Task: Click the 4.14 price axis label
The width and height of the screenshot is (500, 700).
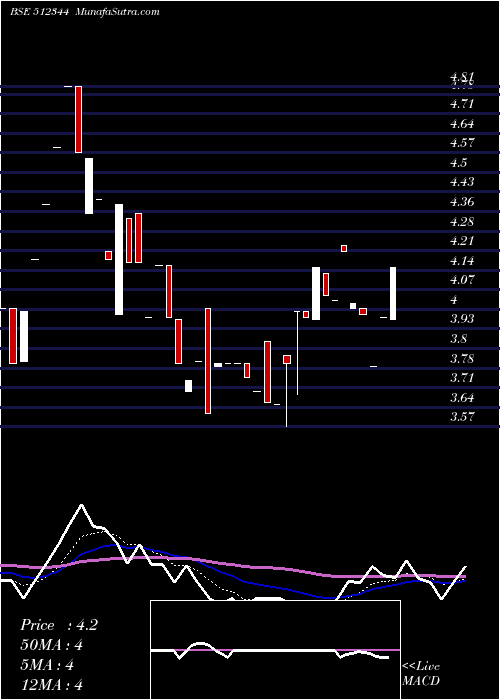Action: coord(462,261)
